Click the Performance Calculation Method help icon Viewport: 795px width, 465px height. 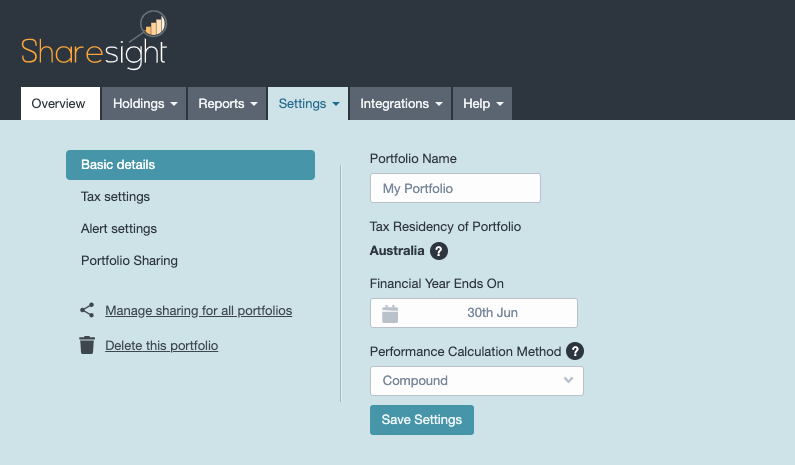(575, 351)
